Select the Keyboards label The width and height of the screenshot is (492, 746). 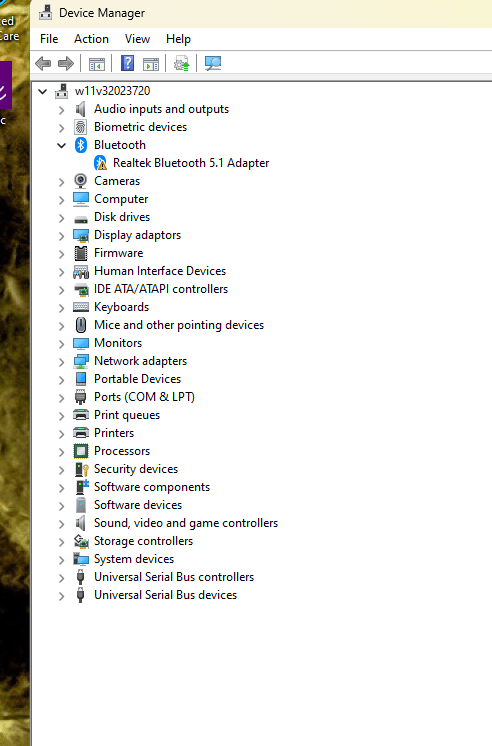pos(121,307)
